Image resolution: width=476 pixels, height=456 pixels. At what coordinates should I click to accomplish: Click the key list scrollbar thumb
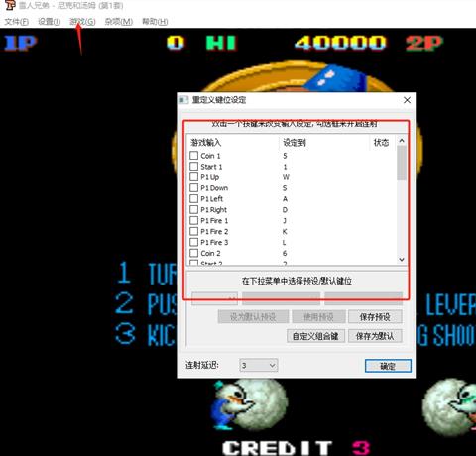[x=402, y=163]
